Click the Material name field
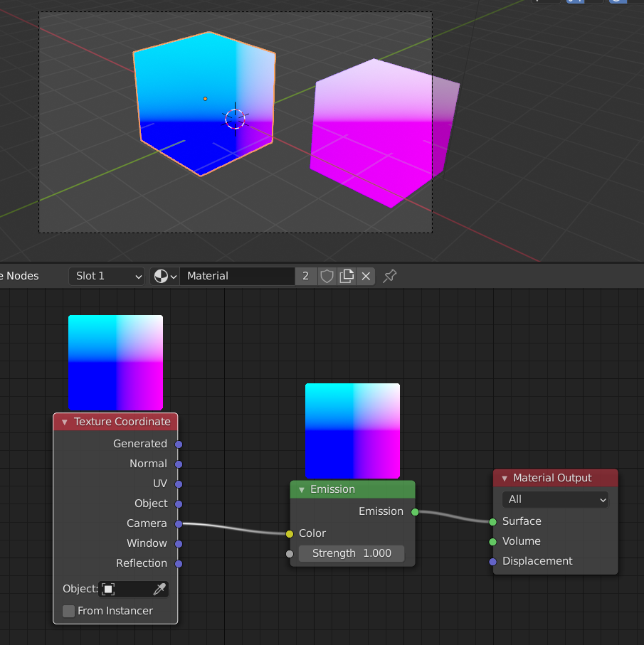This screenshot has height=645, width=644. pos(236,276)
